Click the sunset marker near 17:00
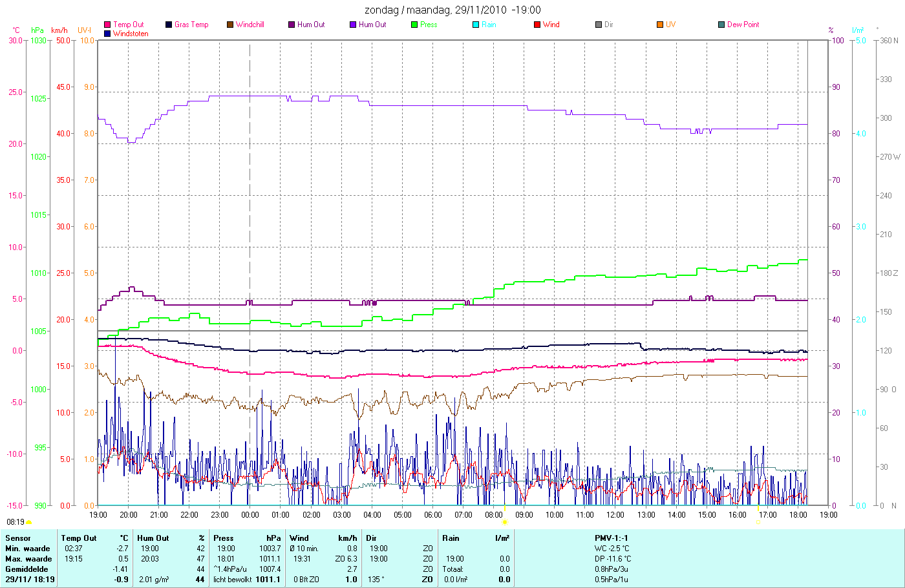The width and height of the screenshot is (905, 588). 758,521
